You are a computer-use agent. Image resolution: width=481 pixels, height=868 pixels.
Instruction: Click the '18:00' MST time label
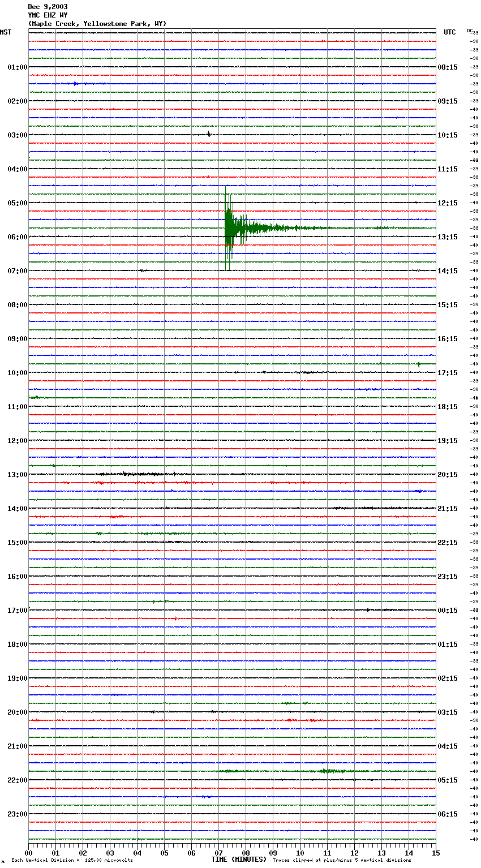(x=18, y=644)
